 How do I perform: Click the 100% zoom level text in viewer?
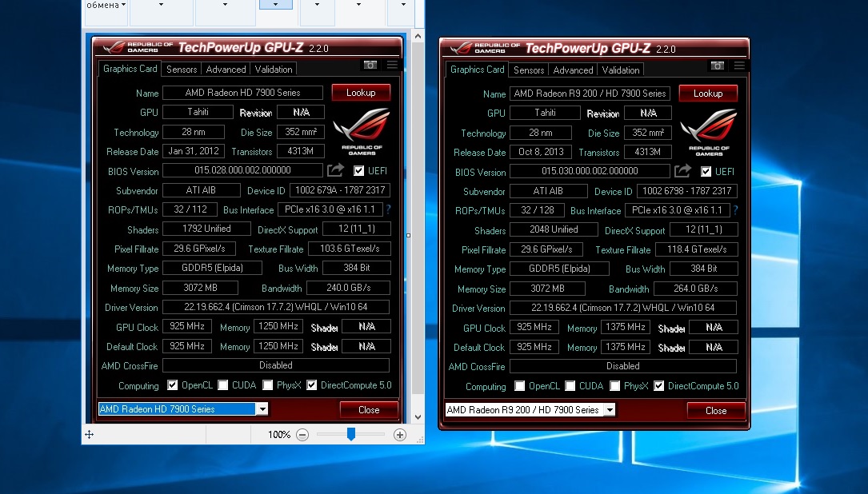[x=279, y=435]
